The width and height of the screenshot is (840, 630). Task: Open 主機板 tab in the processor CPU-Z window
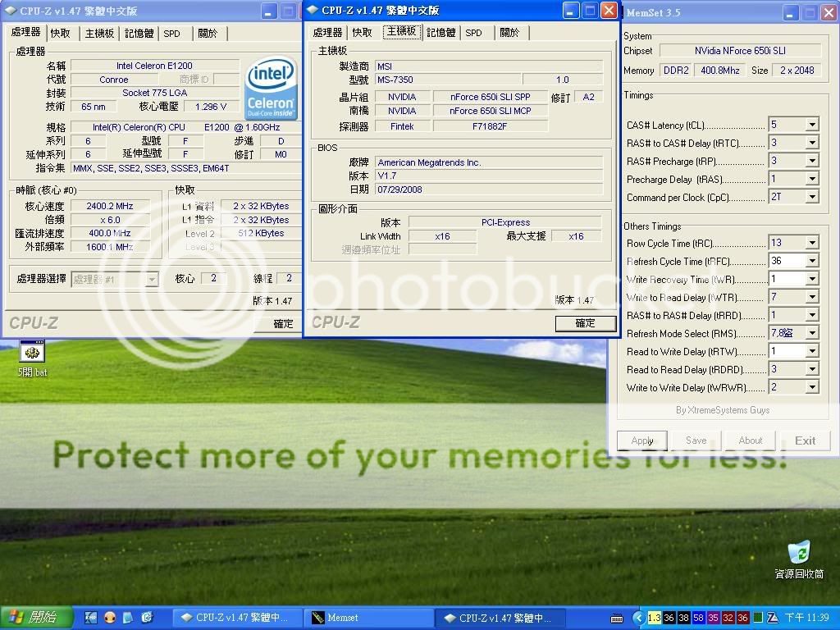99,33
